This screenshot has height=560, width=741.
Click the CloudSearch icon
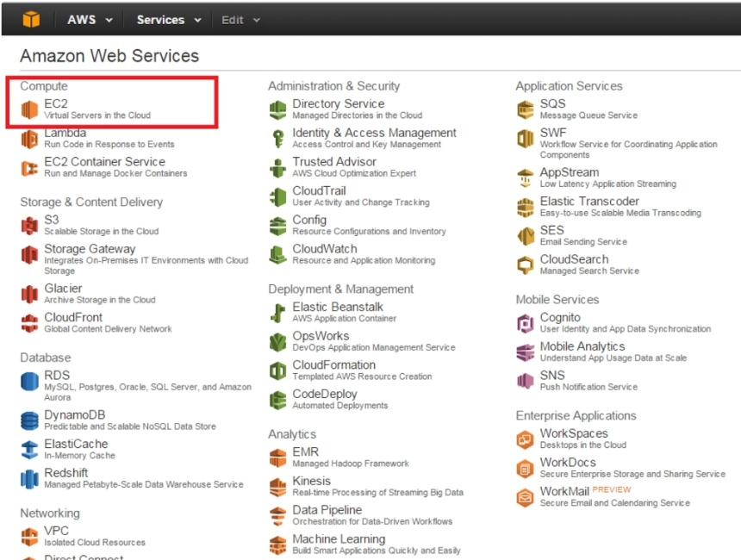click(525, 265)
